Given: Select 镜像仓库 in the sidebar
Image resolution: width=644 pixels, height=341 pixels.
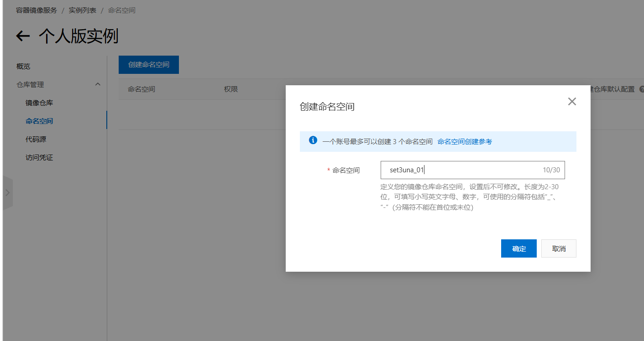Looking at the screenshot, I should point(39,103).
